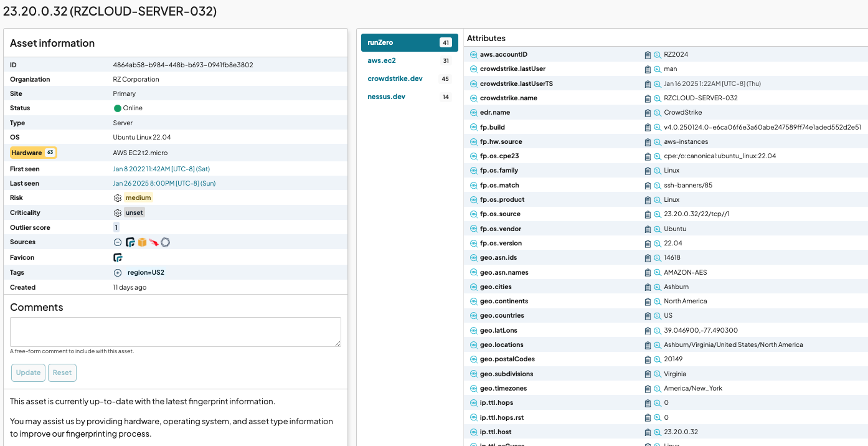Copy the geo.asn.names value AMAZON-AES
868x446 pixels.
tap(648, 273)
